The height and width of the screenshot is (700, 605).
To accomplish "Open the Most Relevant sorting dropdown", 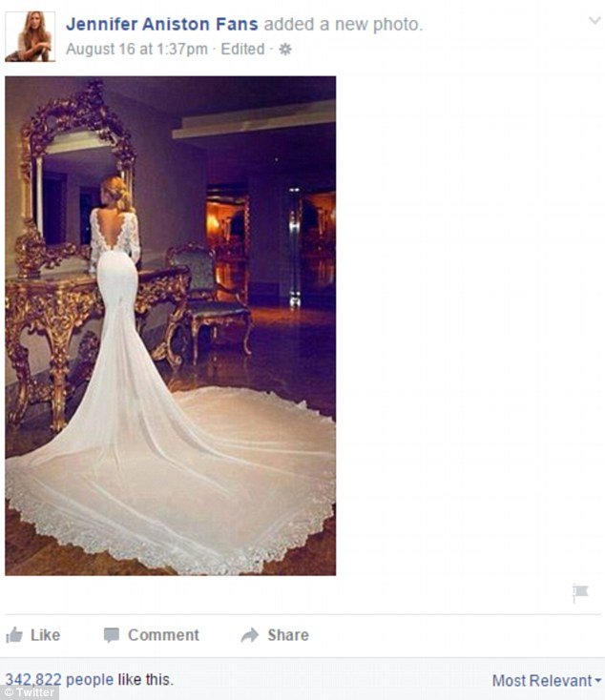I will coord(547,681).
